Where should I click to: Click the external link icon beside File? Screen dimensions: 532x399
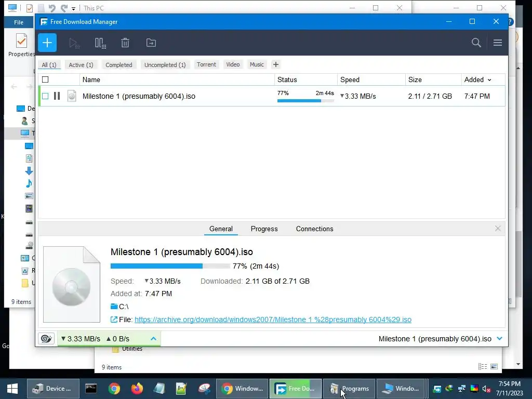(x=114, y=320)
